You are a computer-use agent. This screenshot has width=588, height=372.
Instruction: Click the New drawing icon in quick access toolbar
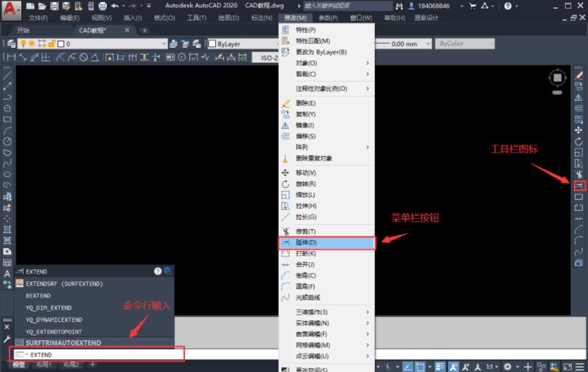coord(31,6)
